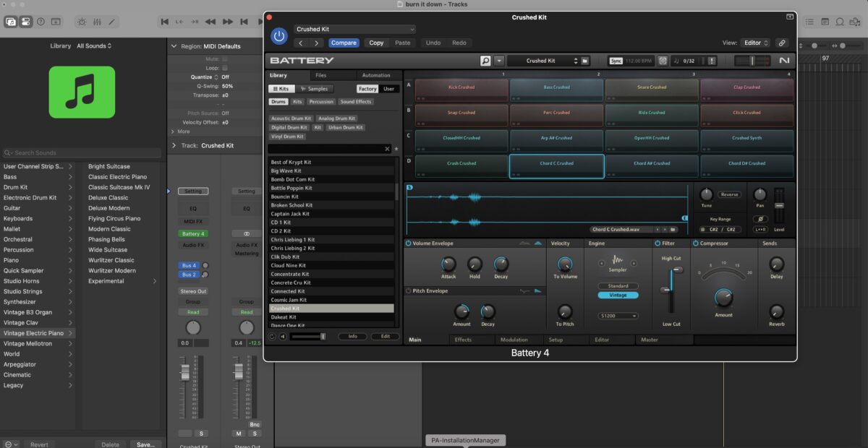868x448 pixels.
Task: Click the L/R channel swap button
Action: point(760,229)
